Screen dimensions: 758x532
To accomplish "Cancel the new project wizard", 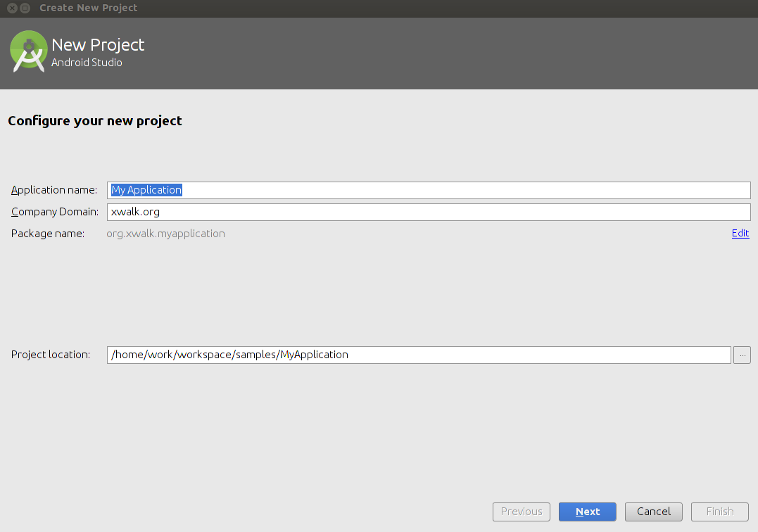I will pos(654,512).
